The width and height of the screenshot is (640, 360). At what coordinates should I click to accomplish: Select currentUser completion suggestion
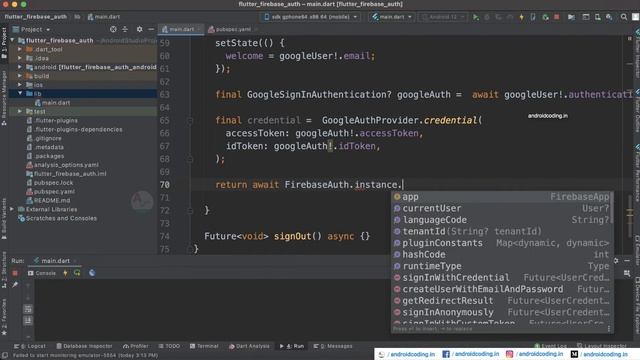pyautogui.click(x=502, y=208)
